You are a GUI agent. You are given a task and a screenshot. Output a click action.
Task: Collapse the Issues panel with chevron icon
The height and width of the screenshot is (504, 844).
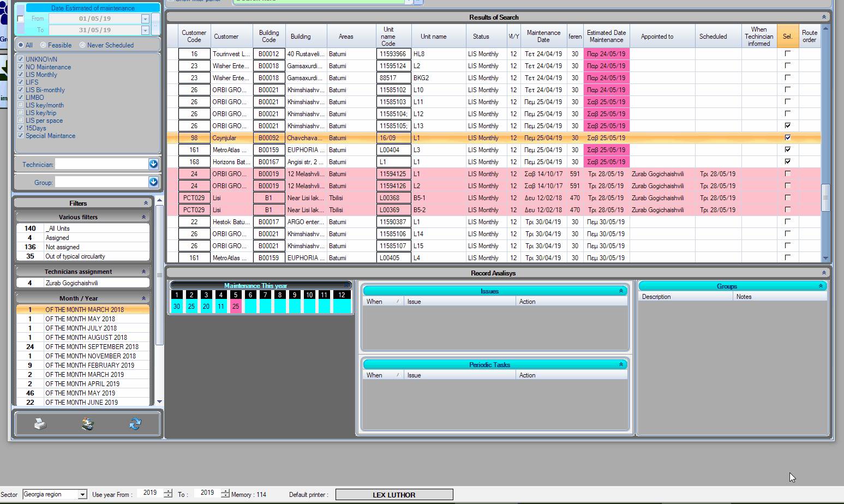pyautogui.click(x=621, y=291)
